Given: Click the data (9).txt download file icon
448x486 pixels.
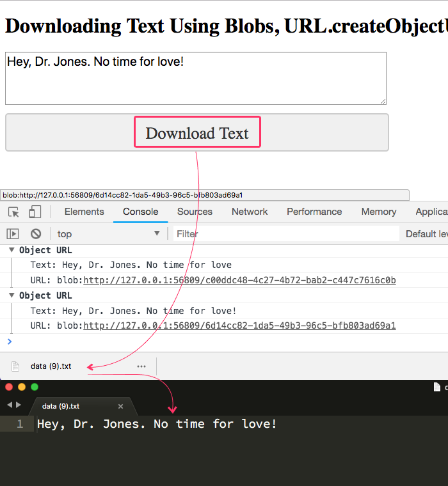Looking at the screenshot, I should (16, 366).
